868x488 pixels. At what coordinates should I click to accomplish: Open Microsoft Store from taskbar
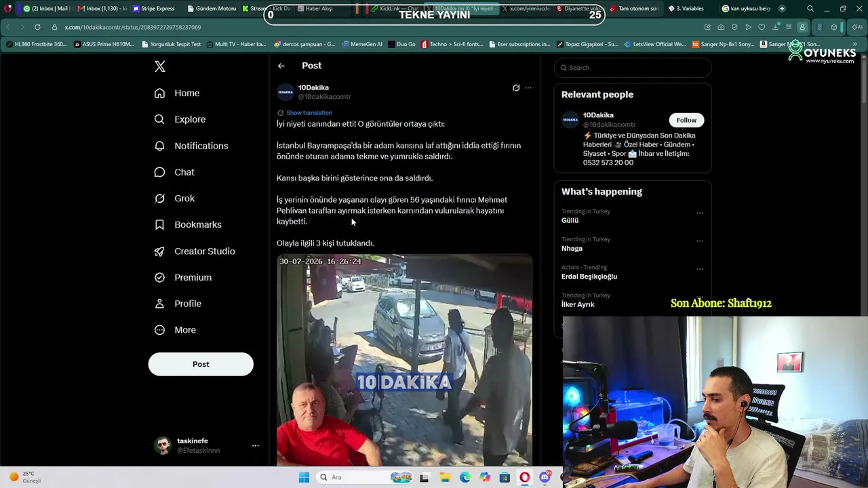click(x=505, y=477)
